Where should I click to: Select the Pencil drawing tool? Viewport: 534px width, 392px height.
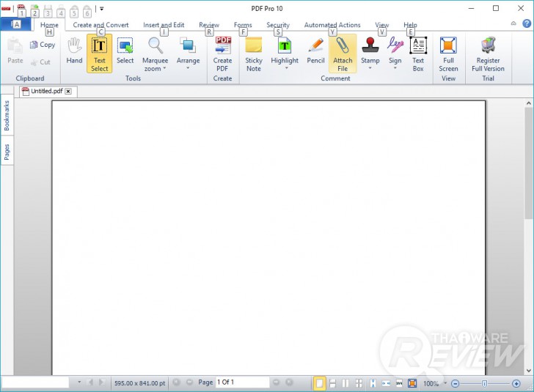(x=315, y=51)
